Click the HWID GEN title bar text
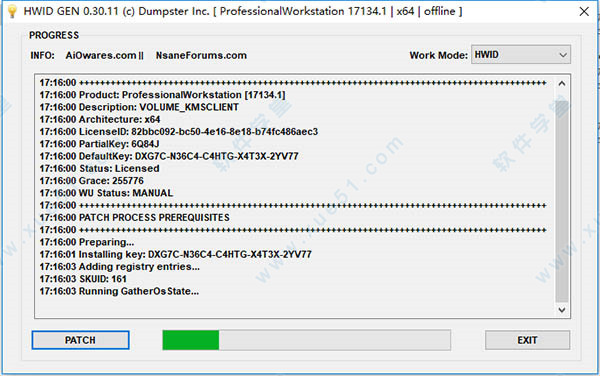 click(243, 11)
